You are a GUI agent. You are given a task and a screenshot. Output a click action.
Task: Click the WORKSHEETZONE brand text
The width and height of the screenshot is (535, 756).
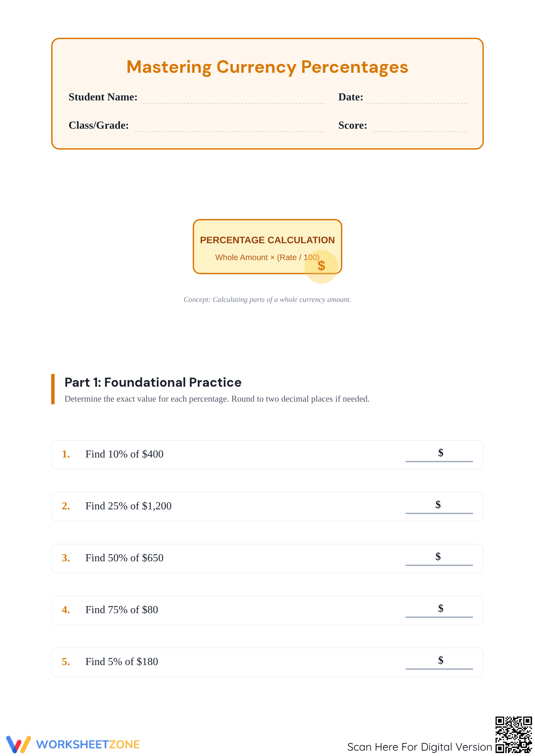coord(88,745)
